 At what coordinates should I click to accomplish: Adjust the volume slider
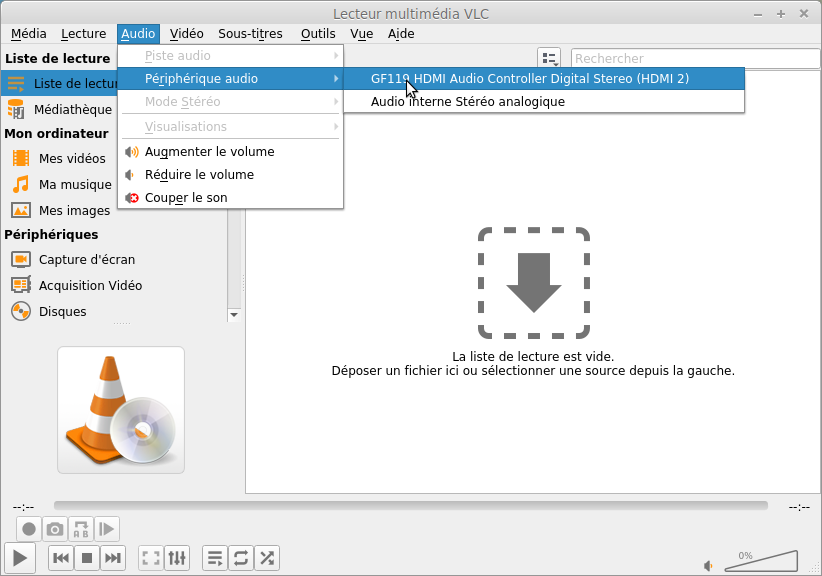click(x=761, y=562)
